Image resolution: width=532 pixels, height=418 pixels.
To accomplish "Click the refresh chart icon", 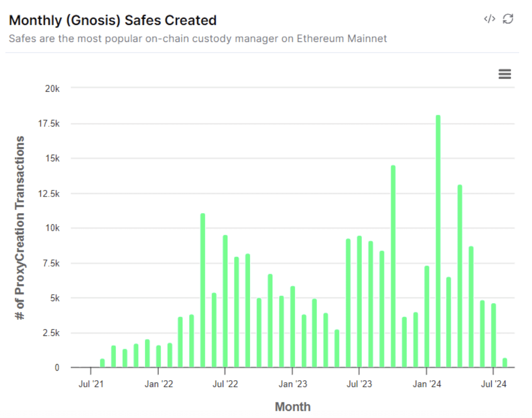I will point(508,19).
